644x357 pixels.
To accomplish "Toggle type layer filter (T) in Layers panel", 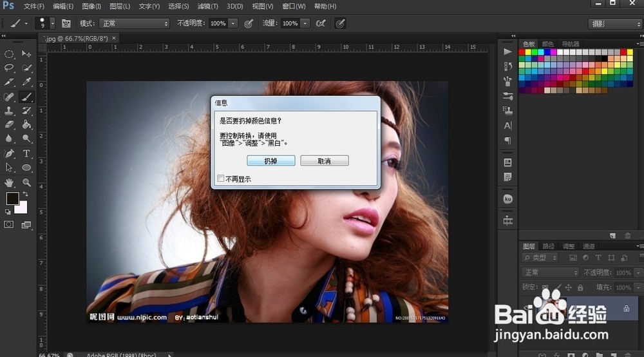I will tap(598, 258).
